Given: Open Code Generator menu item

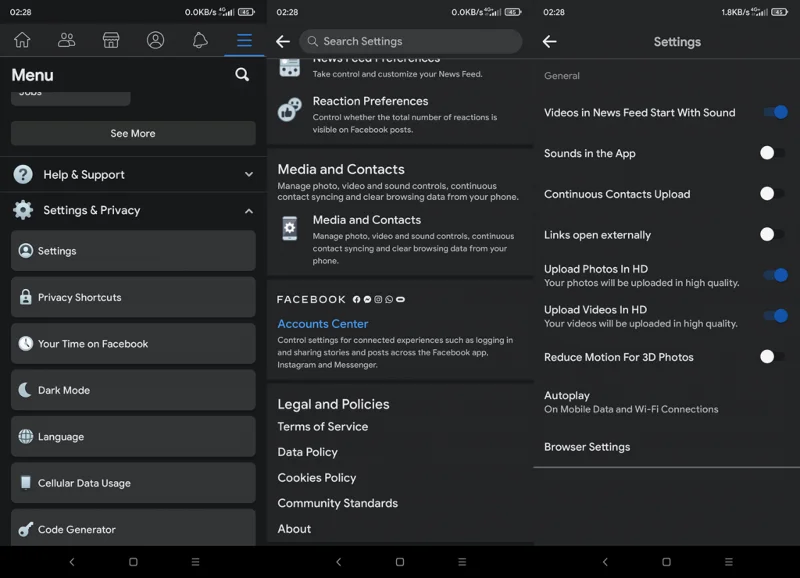Looking at the screenshot, I should point(133,527).
